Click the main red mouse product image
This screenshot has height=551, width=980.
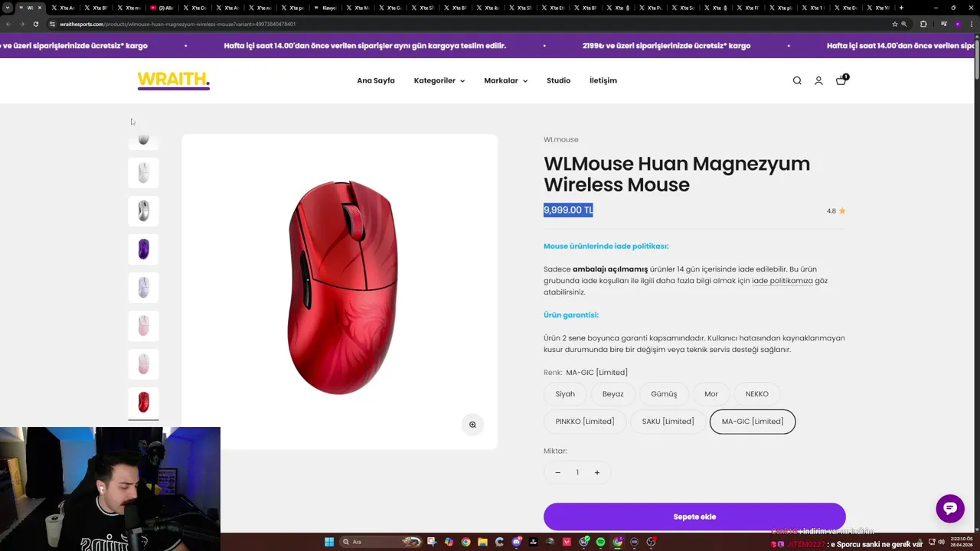340,292
